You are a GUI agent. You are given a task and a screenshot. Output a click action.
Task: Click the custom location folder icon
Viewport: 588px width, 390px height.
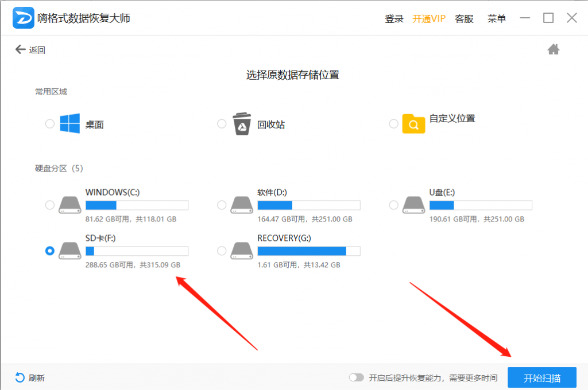pyautogui.click(x=413, y=124)
